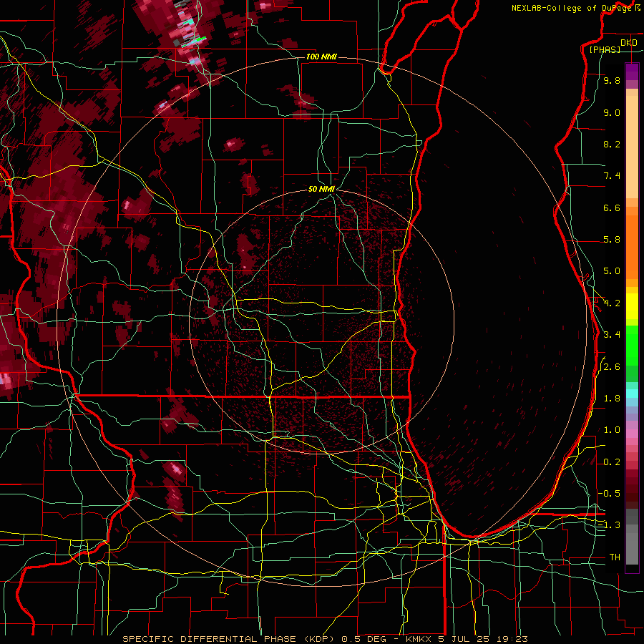Viewport: 644px width, 644px height.
Task: Click the 5.8 scale value
Action: [x=612, y=240]
